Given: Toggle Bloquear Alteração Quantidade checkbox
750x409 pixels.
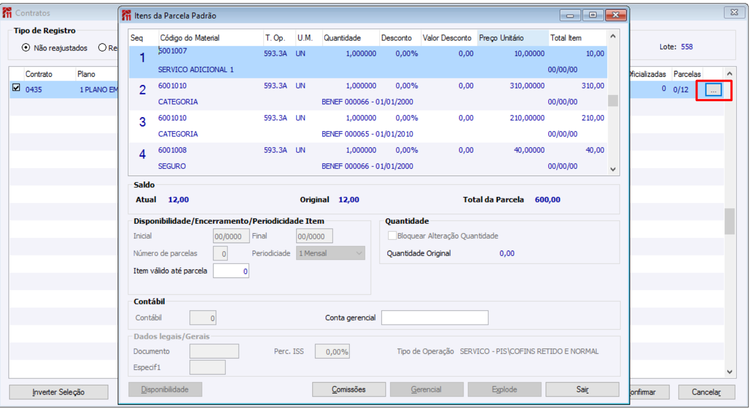Looking at the screenshot, I should pos(393,236).
